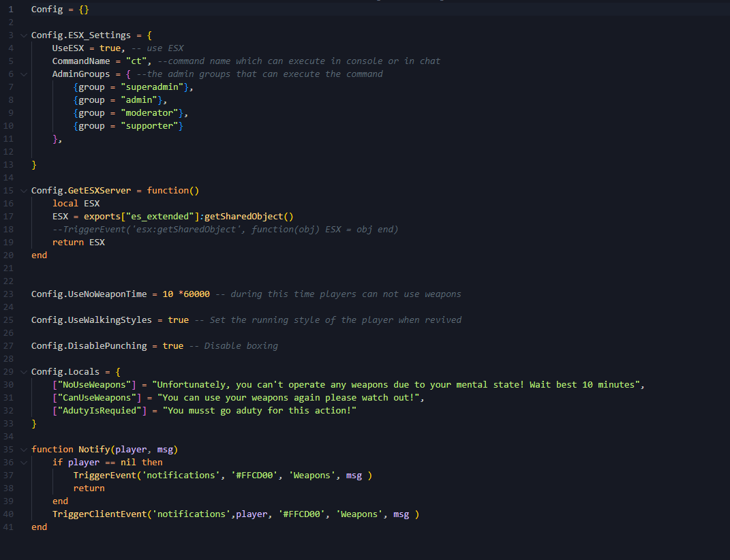Click 'TriggerClientEvent' on line 40
This screenshot has width=730, height=560.
100,514
